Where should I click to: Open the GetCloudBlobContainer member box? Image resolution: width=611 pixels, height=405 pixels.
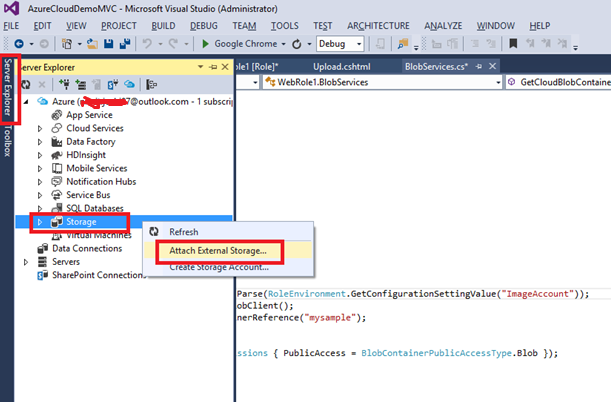tap(558, 82)
